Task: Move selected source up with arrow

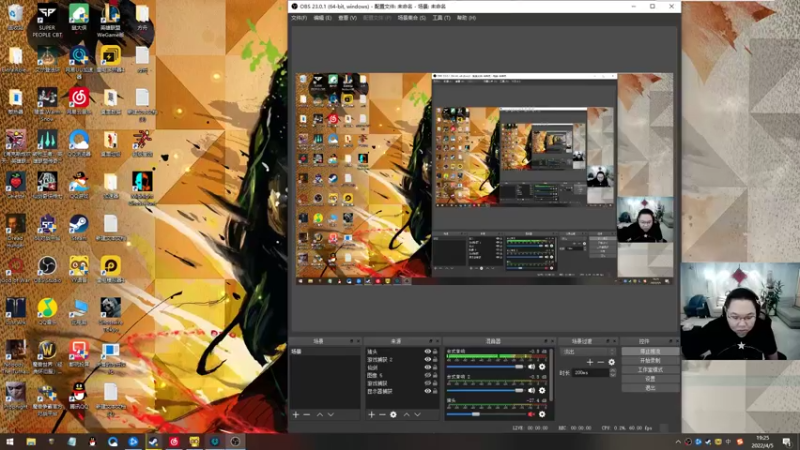Action: (x=407, y=415)
